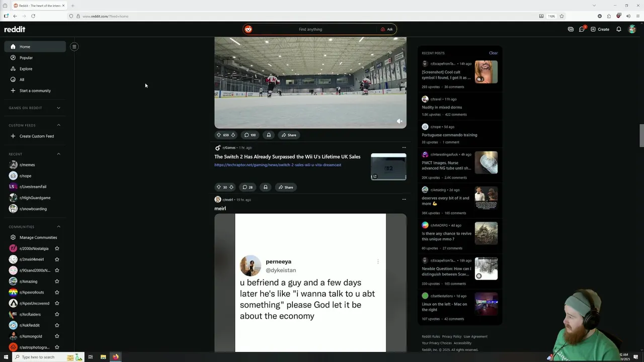The width and height of the screenshot is (644, 362).
Task: Open Privacy Policy link
Action: [452, 336]
